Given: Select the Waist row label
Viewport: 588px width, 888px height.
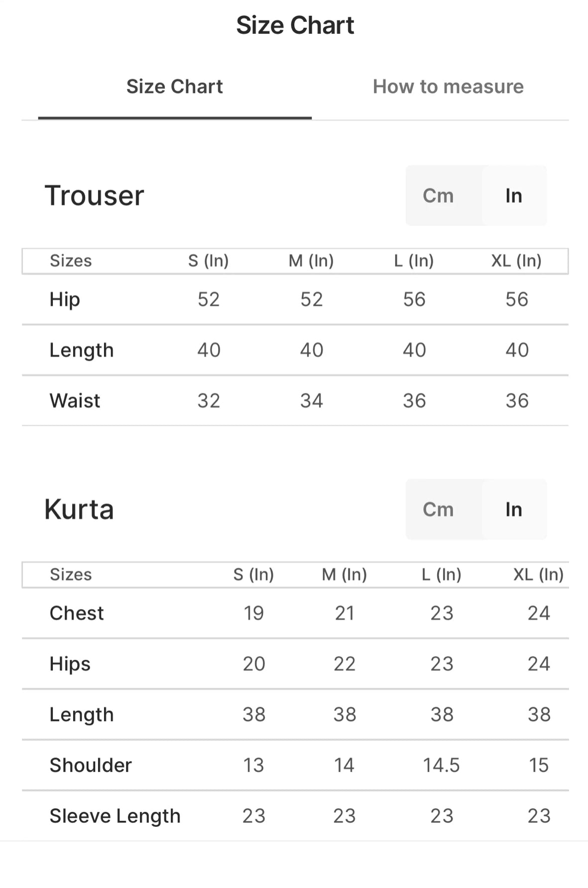Looking at the screenshot, I should point(75,400).
